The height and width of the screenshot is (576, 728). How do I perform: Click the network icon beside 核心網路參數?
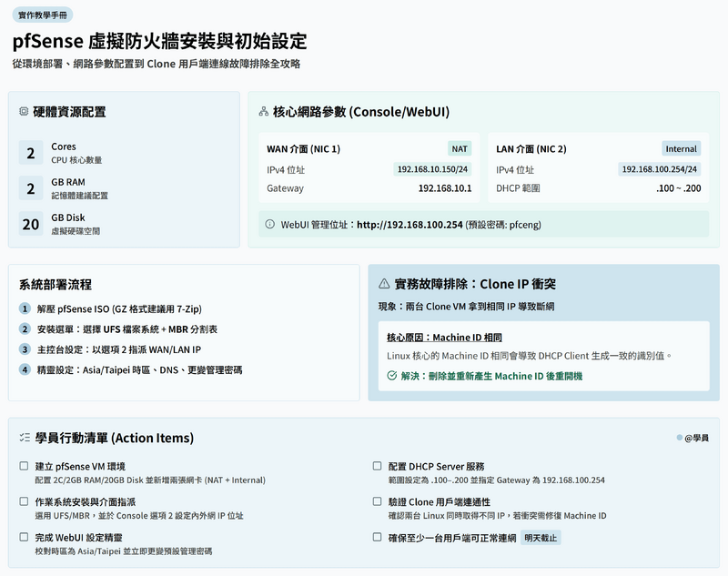coord(264,112)
